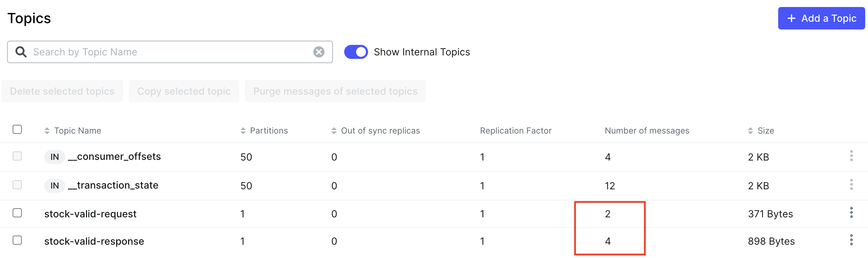Click the 898 Bytes size value
The width and height of the screenshot is (868, 258).
(771, 241)
